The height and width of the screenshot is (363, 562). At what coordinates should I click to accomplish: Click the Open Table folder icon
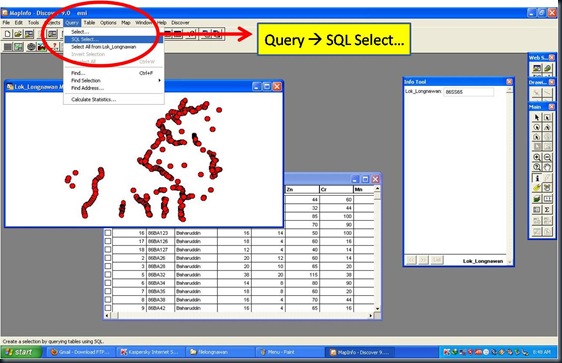coord(18,34)
